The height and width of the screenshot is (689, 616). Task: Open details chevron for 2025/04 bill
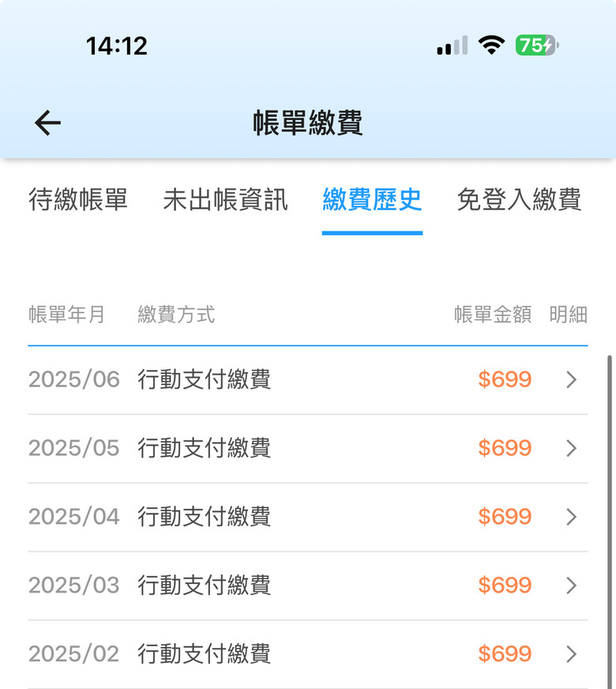[x=571, y=517]
